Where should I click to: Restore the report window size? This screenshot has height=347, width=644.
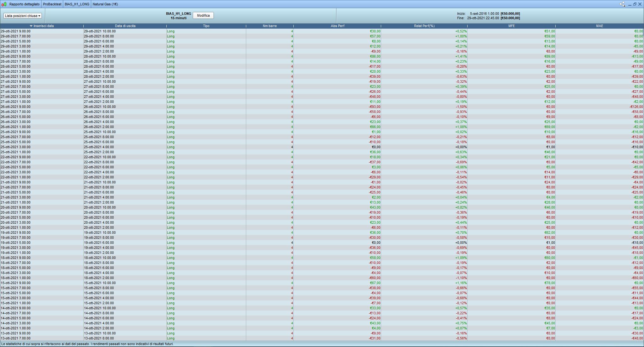(635, 4)
